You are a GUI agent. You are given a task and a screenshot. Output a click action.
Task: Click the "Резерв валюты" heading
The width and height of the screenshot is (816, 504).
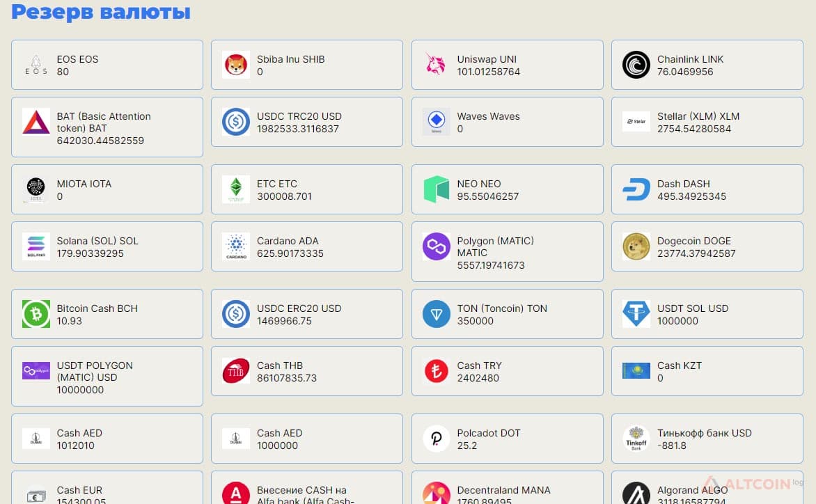click(101, 11)
